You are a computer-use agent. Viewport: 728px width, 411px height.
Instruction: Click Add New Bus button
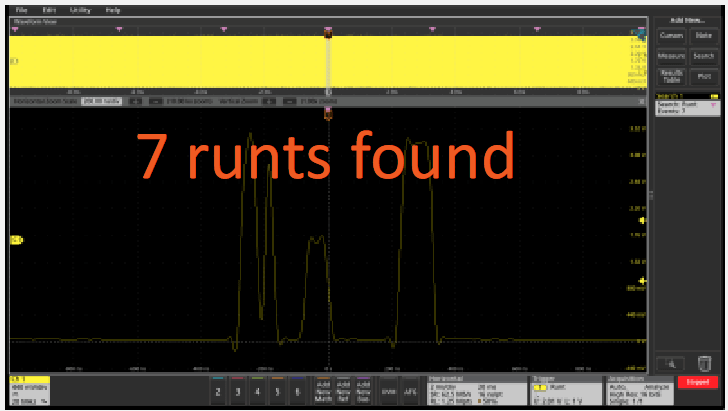coord(363,391)
